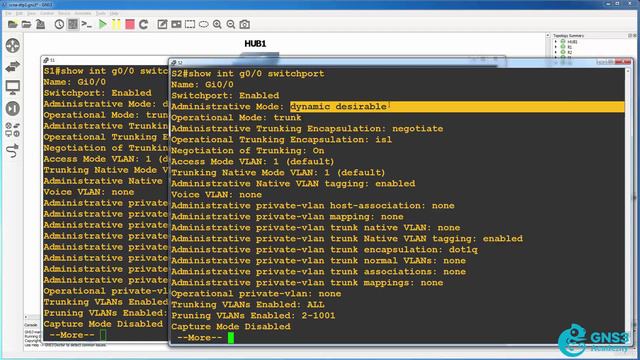
Task: Click the zoom in magnifier
Action: click(x=217, y=24)
